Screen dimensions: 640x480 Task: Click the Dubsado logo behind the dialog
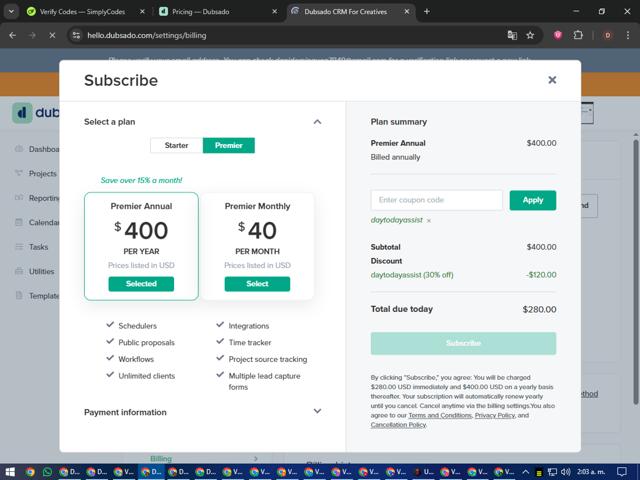point(36,113)
